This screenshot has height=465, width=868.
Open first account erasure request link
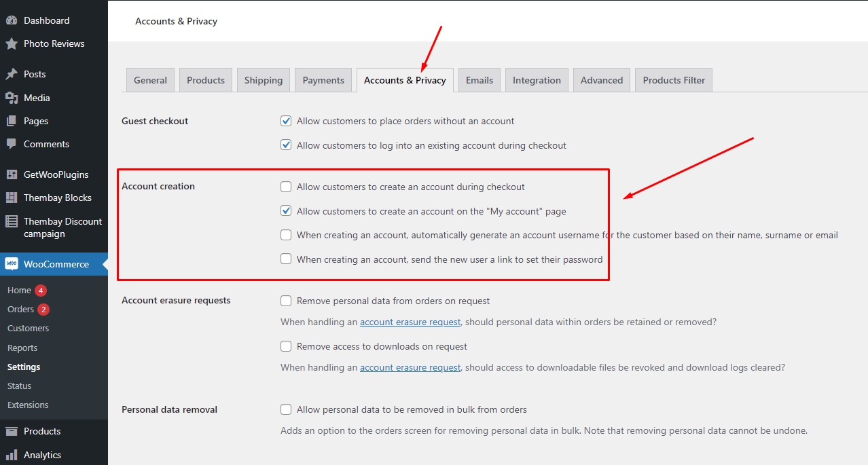click(410, 322)
